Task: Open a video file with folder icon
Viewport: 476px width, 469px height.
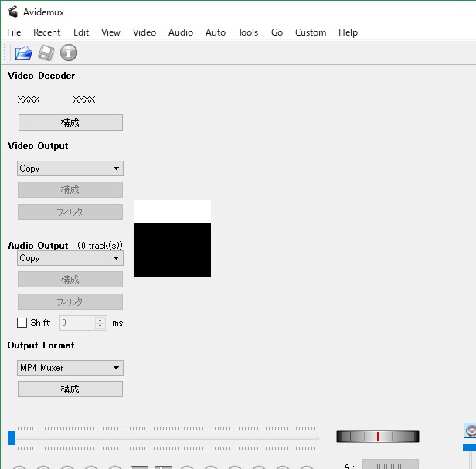Action: (x=23, y=53)
